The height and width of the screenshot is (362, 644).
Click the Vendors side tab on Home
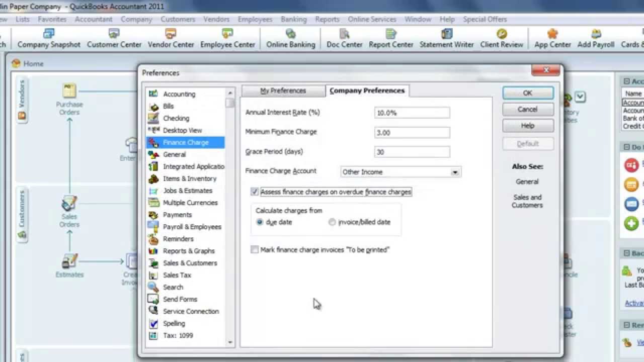(22, 100)
